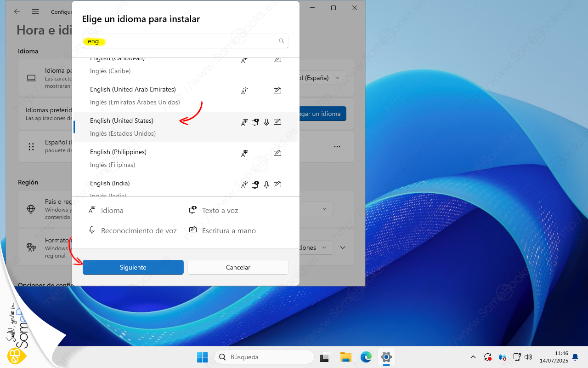Image resolution: width=588 pixels, height=368 pixels.
Task: Open the Windows Start menu
Action: (x=202, y=357)
